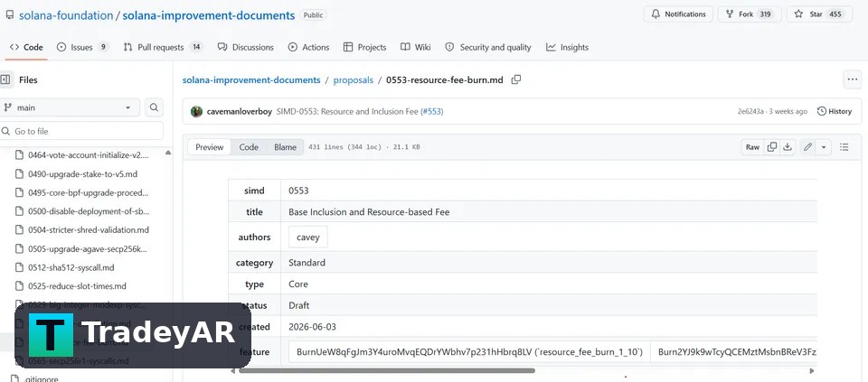Select the type value 'Core'
Viewport: 868px width, 382px height.
297,284
